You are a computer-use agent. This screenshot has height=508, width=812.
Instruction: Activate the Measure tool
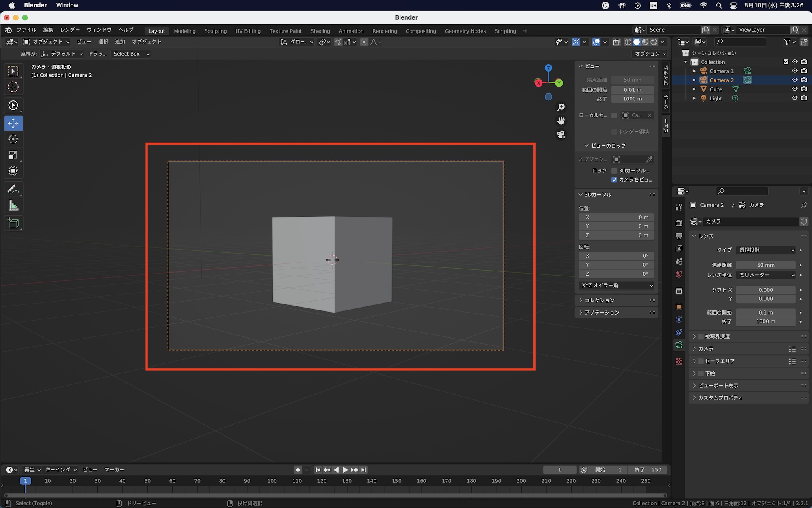point(13,206)
